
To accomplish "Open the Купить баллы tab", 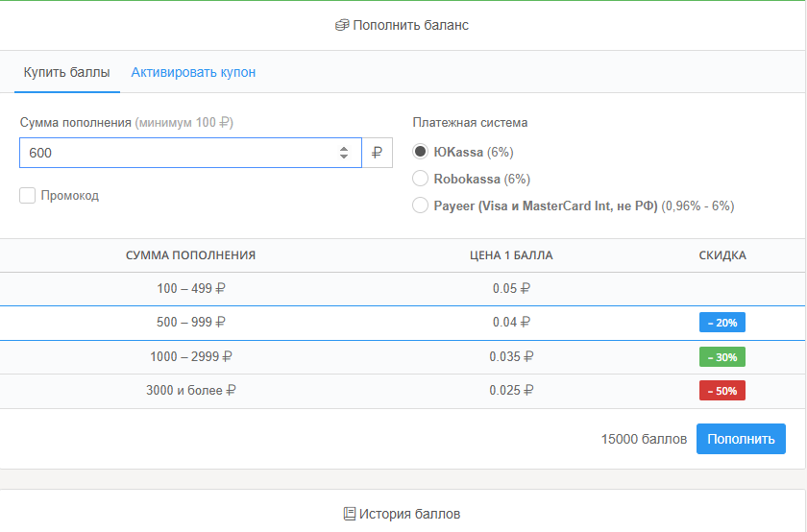I will 67,73.
